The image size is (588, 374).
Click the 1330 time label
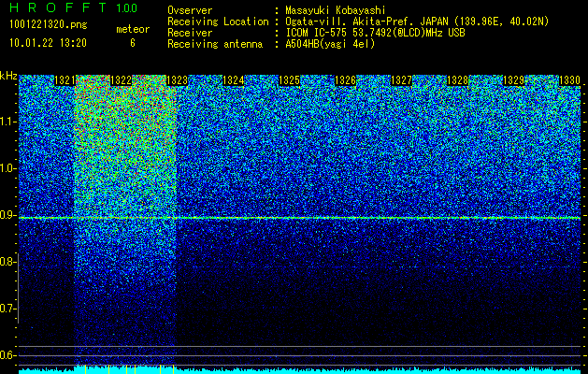(x=570, y=80)
